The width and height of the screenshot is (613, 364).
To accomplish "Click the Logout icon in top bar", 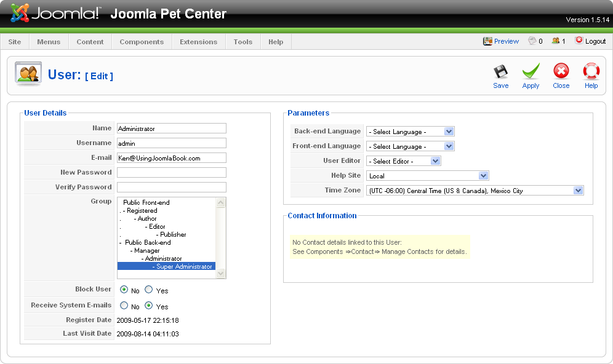I will [x=579, y=40].
